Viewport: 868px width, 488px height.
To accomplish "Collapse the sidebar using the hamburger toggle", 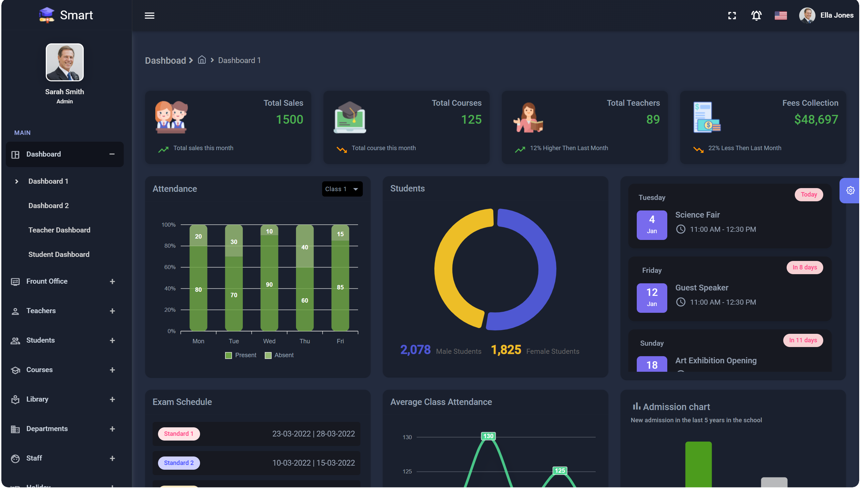I will (150, 16).
